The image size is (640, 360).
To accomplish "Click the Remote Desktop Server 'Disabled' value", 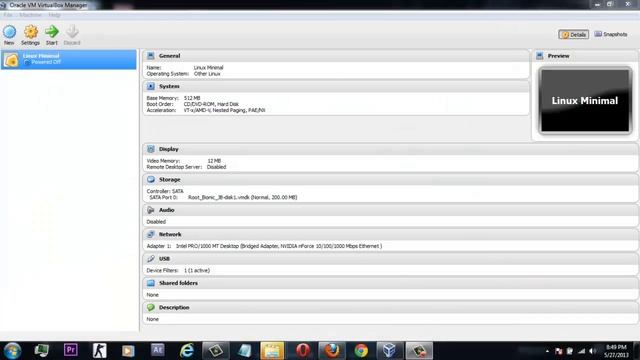I will point(216,167).
